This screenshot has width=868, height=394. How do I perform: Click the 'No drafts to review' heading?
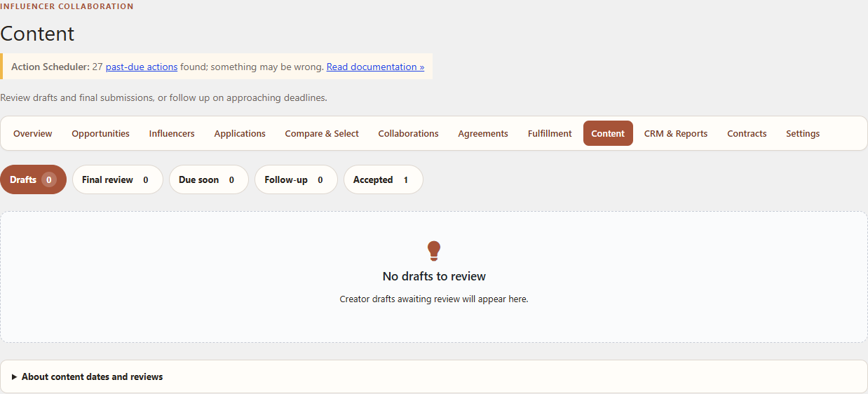point(434,276)
